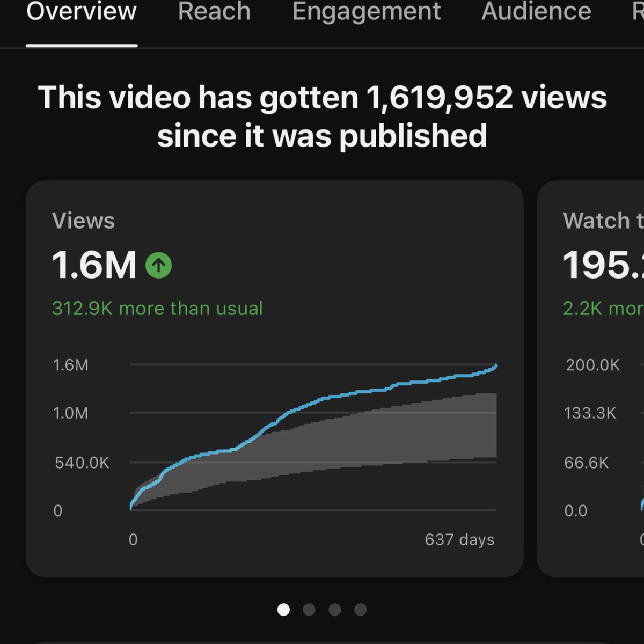Open the Engagement tab
The height and width of the screenshot is (644, 644).
pyautogui.click(x=367, y=12)
